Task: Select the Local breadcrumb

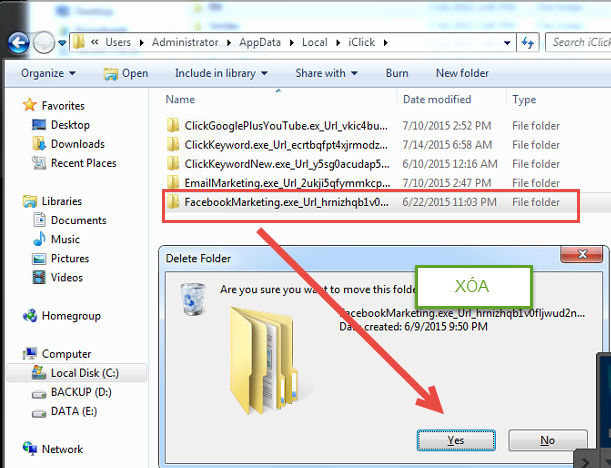Action: [x=315, y=42]
